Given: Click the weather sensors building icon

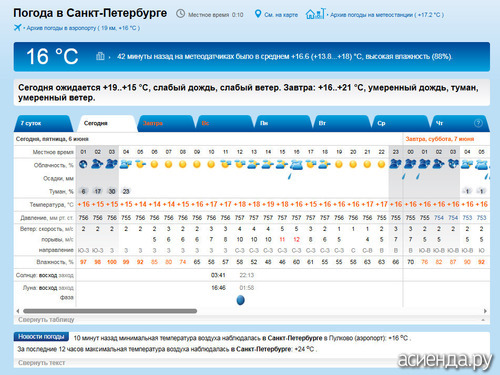Looking at the screenshot, I should coord(100,56).
